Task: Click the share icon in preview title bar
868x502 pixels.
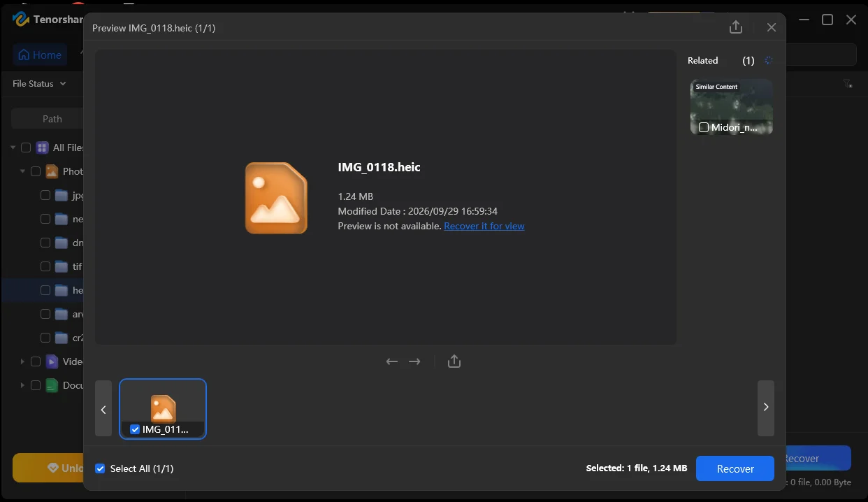Action: pos(735,27)
